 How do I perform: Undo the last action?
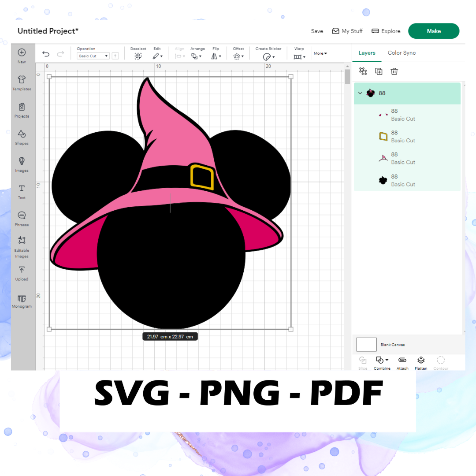46,54
